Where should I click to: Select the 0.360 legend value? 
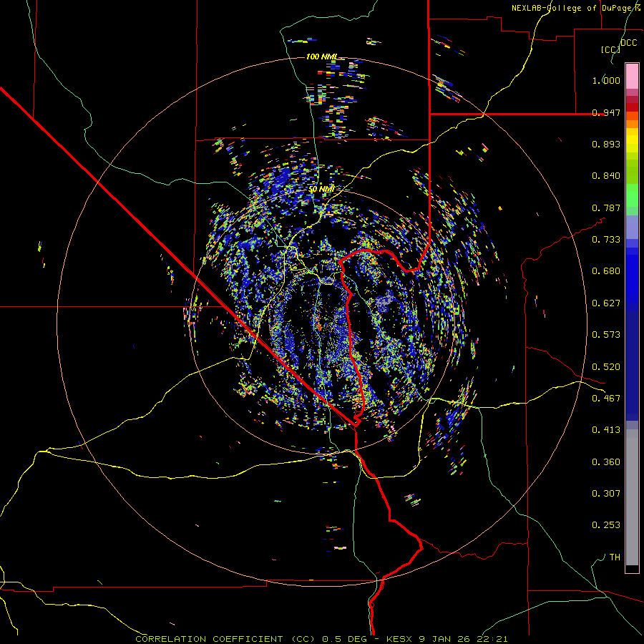click(606, 462)
